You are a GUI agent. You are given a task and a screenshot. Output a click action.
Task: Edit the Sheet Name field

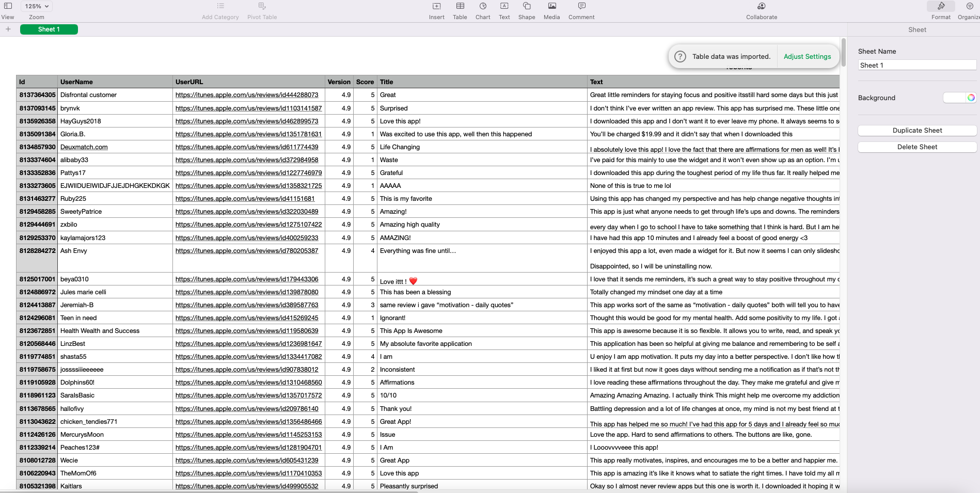click(x=917, y=65)
